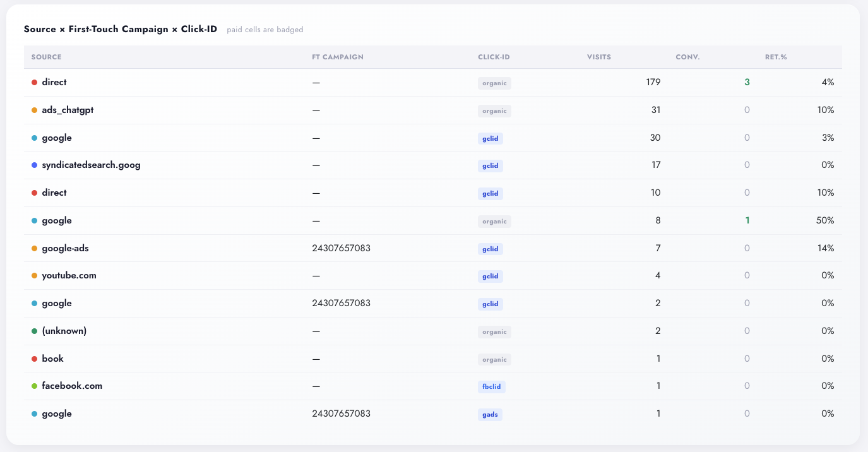This screenshot has width=868, height=452.
Task: Click the visits value 7
Action: point(658,248)
